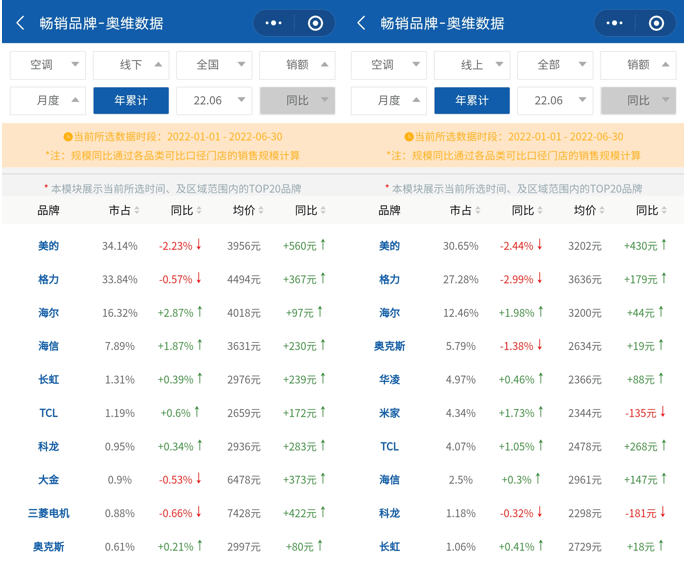
Task: Open the 全部 dropdown in right panel
Action: point(555,65)
